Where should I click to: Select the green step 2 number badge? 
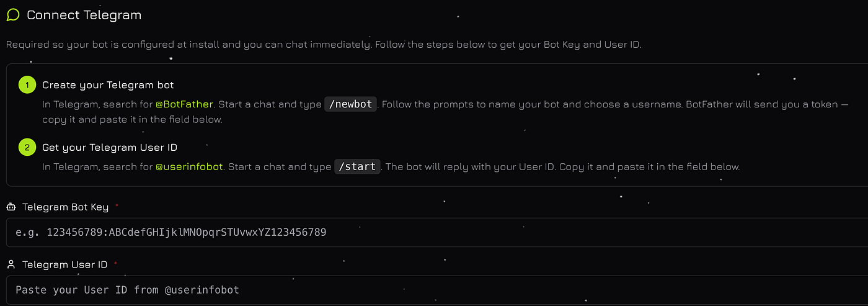coord(27,147)
